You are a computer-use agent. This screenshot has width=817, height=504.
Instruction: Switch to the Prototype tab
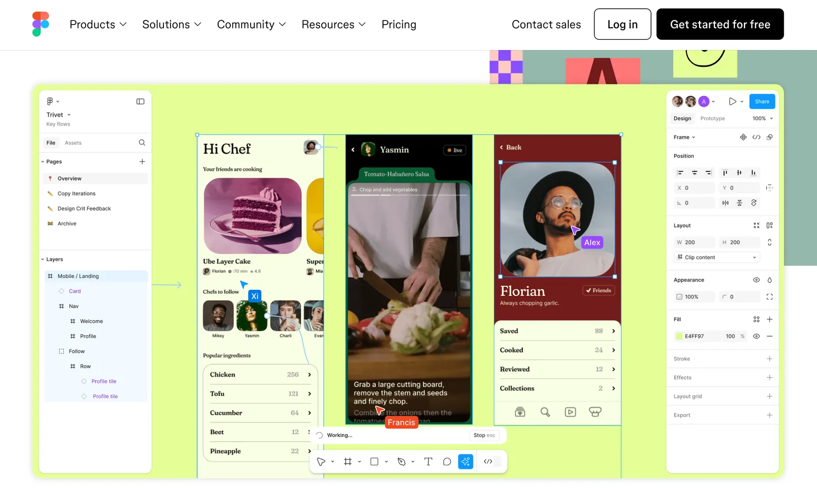coord(713,118)
